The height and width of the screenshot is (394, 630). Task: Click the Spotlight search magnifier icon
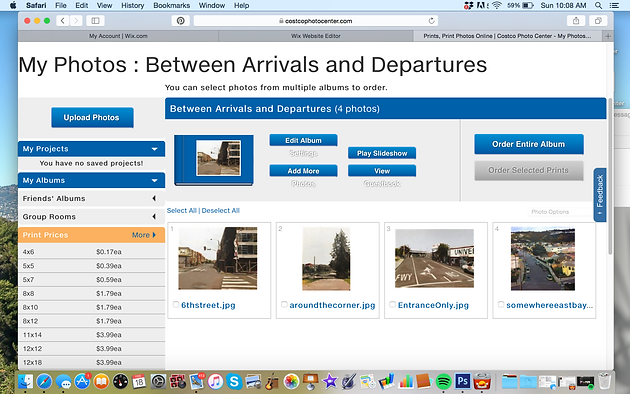(x=598, y=5)
